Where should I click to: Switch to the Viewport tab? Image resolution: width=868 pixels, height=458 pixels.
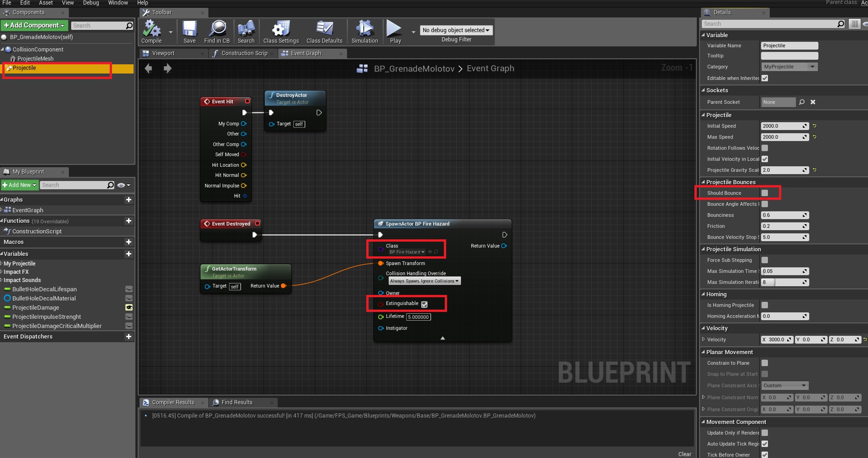point(163,53)
